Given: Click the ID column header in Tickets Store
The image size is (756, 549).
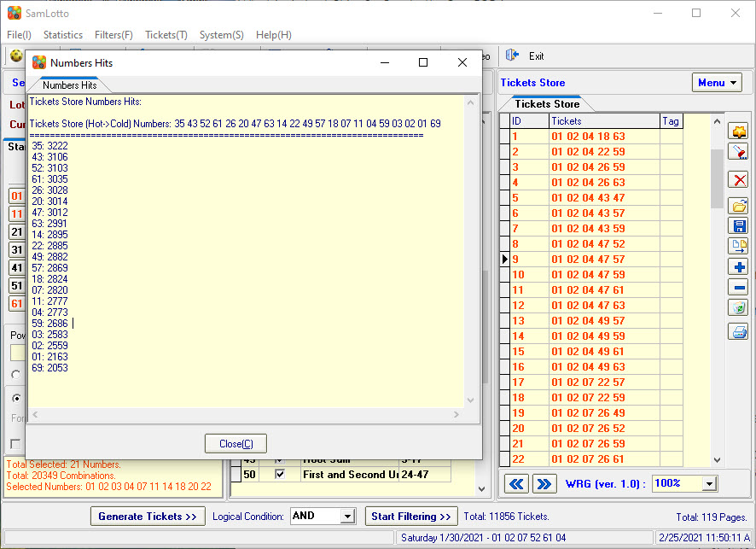Looking at the screenshot, I should (529, 121).
